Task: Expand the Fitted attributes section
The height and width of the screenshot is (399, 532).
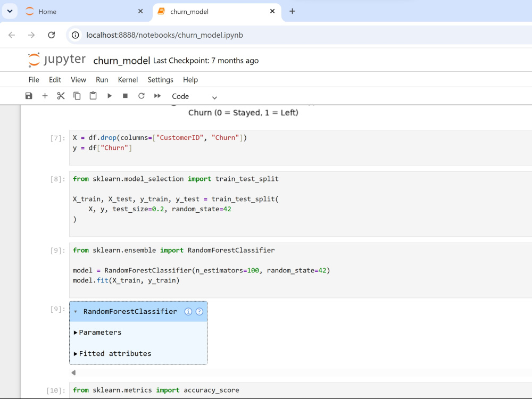Action: tap(113, 354)
